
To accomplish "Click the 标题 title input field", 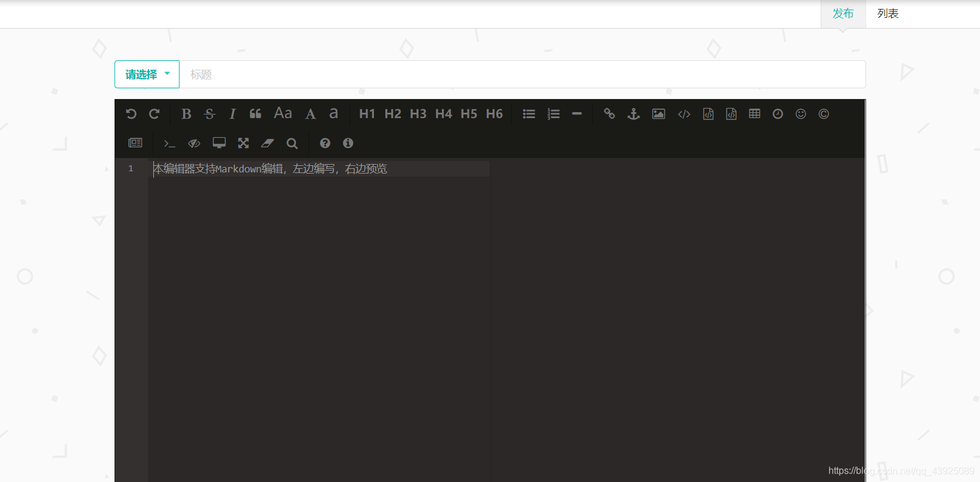I will [523, 75].
